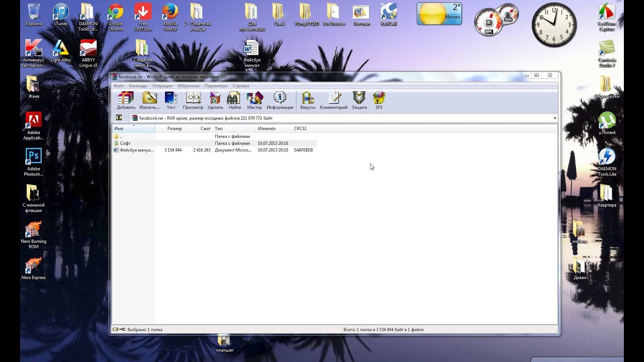Click the Найти (Find) binoculars icon

[234, 101]
